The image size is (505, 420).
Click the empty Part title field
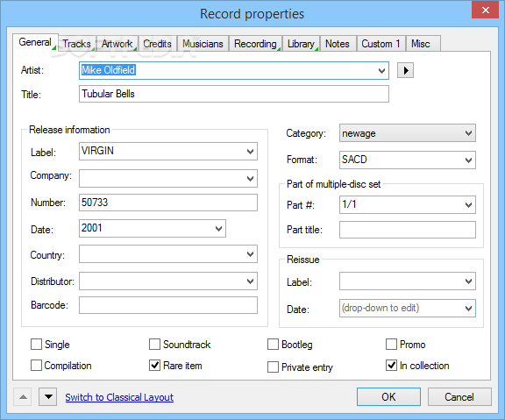click(408, 230)
